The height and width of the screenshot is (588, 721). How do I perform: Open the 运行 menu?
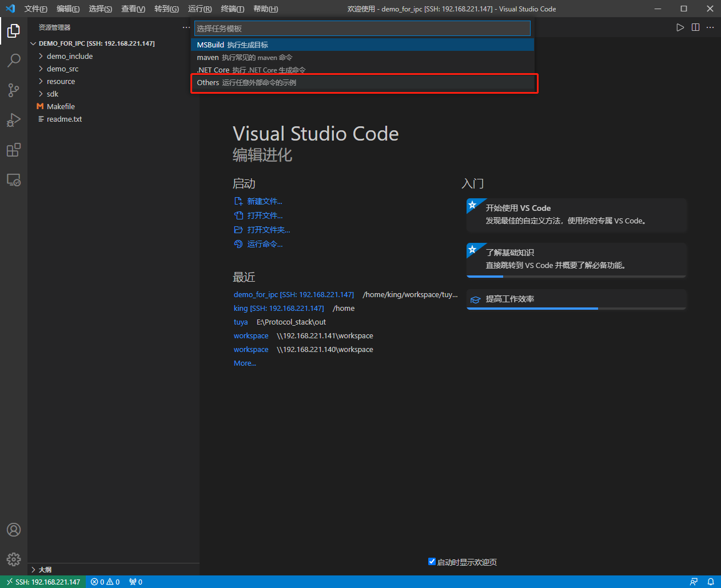199,9
